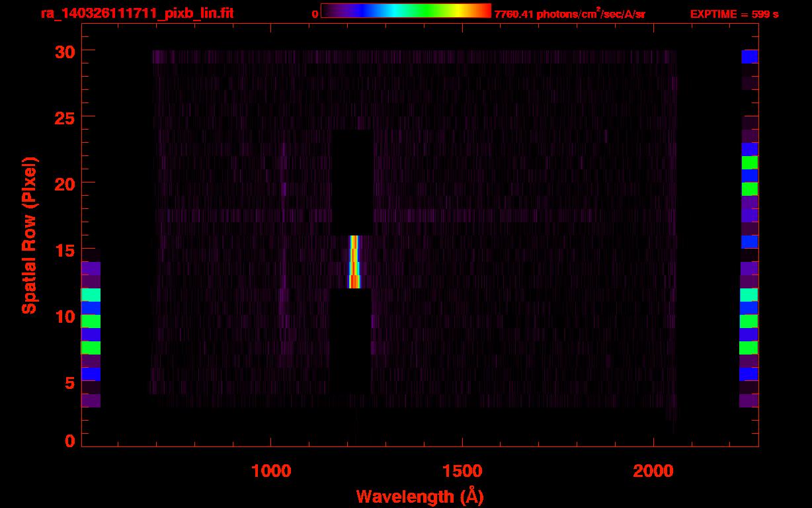Viewport: 812px width, 508px height.
Task: Click the rainbow intensity color bar
Action: point(406,11)
